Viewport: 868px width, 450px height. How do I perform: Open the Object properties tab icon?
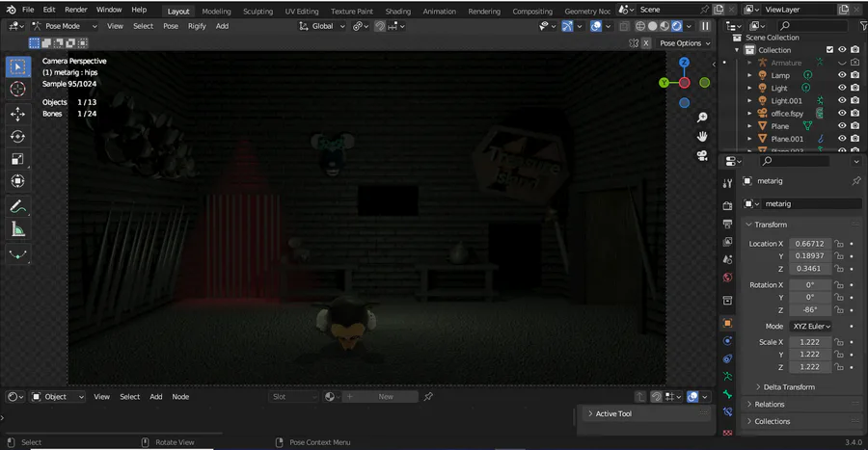point(727,323)
